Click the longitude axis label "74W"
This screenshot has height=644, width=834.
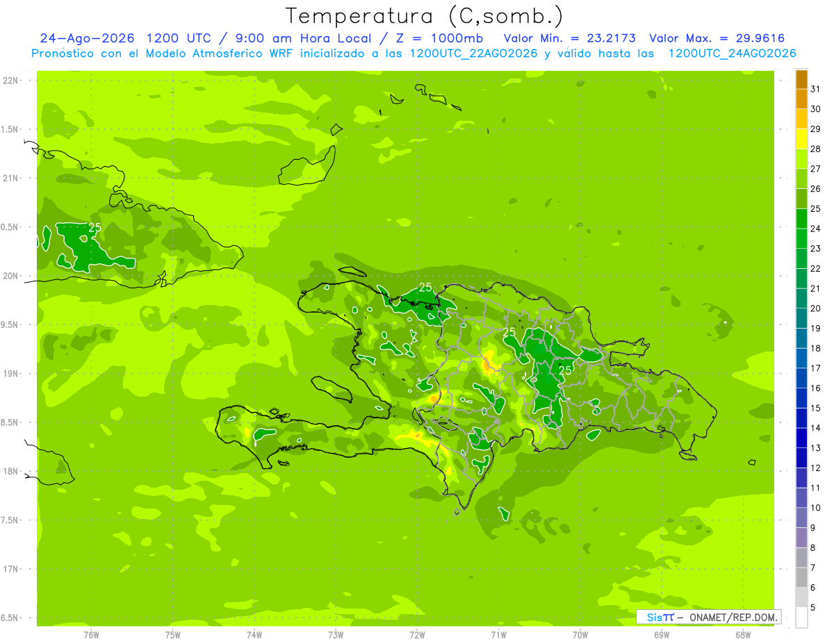(254, 635)
